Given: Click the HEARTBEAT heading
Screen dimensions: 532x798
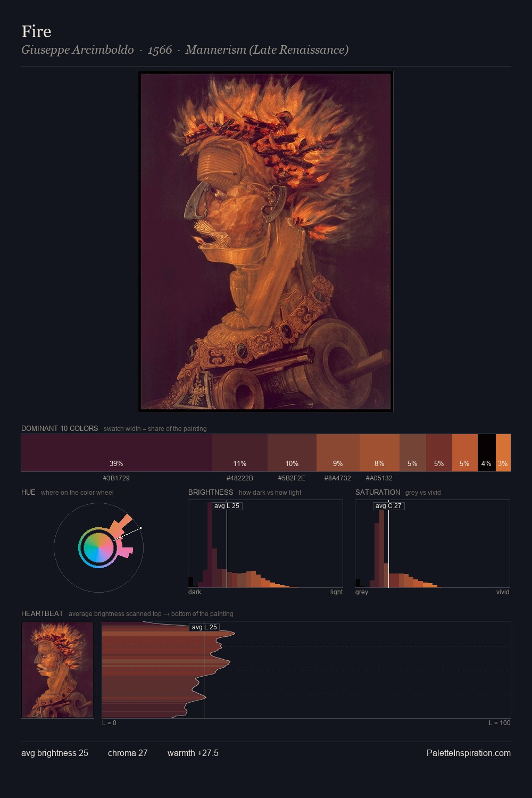Looking at the screenshot, I should click(42, 613).
